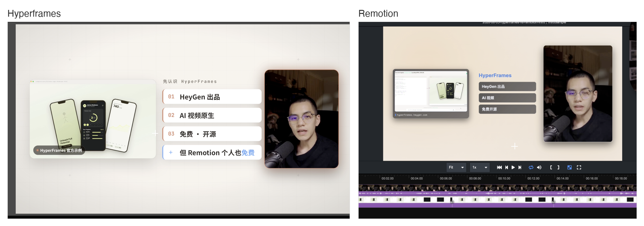Seek timeline to 00:02.00

[x=387, y=178]
